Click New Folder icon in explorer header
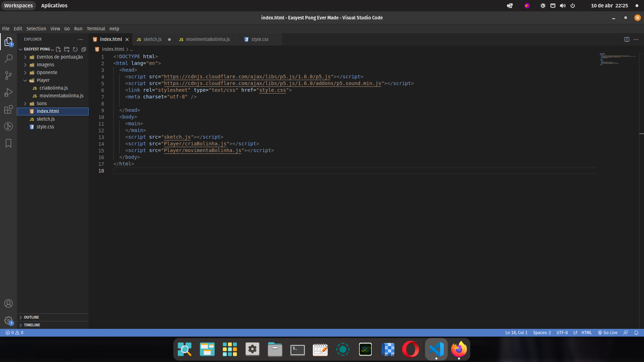This screenshot has height=362, width=644. 67,49
